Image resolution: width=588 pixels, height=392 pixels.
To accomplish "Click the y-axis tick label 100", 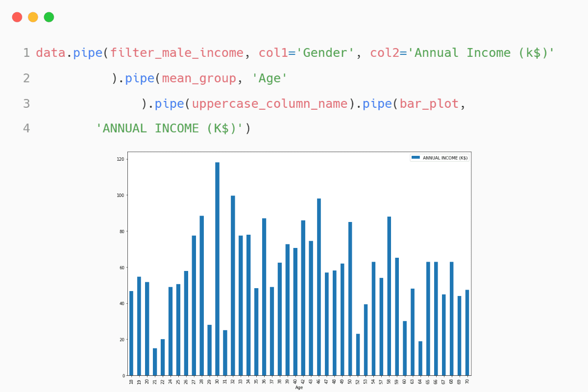I will 121,195.
